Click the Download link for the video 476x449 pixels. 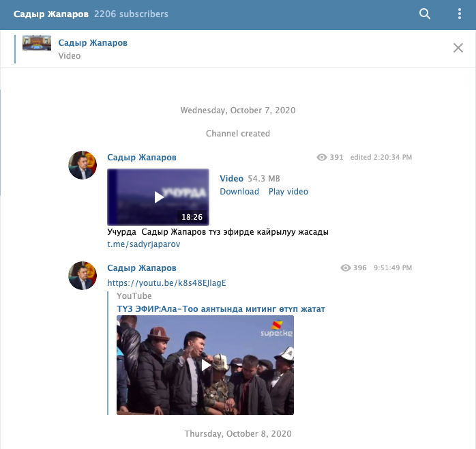click(x=239, y=192)
